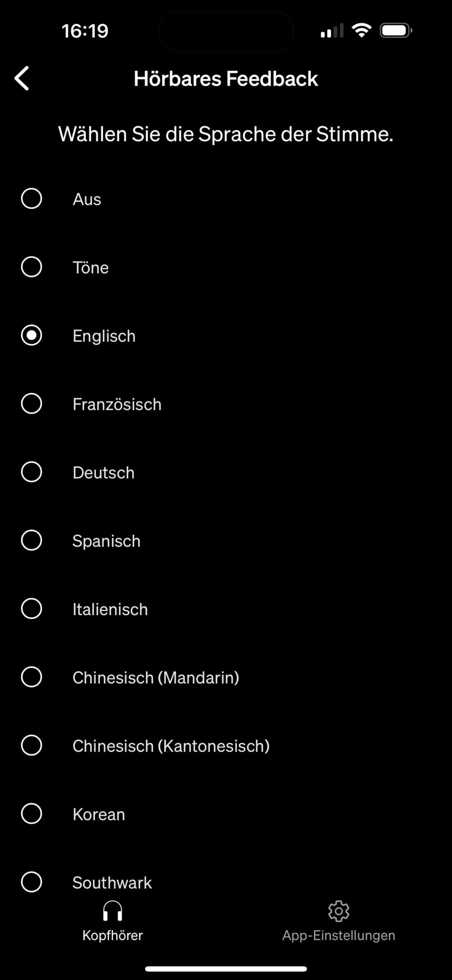This screenshot has height=980, width=452.
Task: Choose Deutsch as voice language
Action: point(31,472)
